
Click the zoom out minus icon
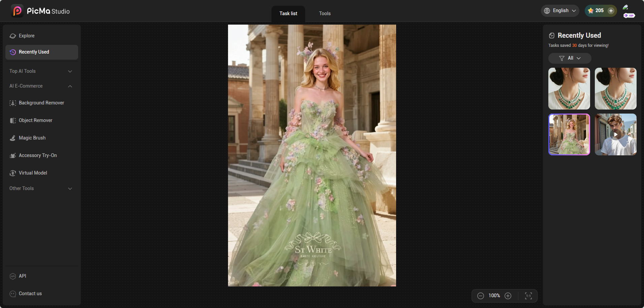481,296
